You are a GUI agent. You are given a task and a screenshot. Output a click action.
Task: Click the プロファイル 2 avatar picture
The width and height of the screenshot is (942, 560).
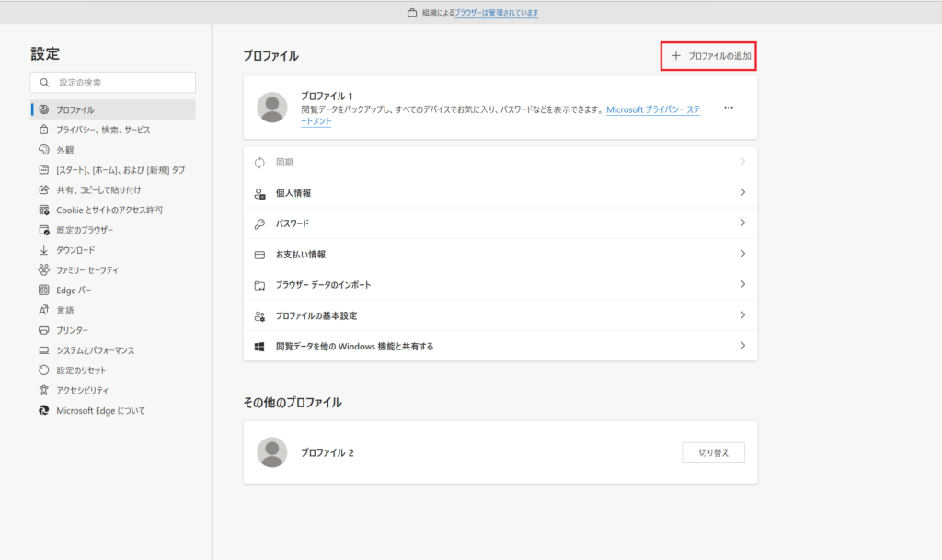point(272,452)
